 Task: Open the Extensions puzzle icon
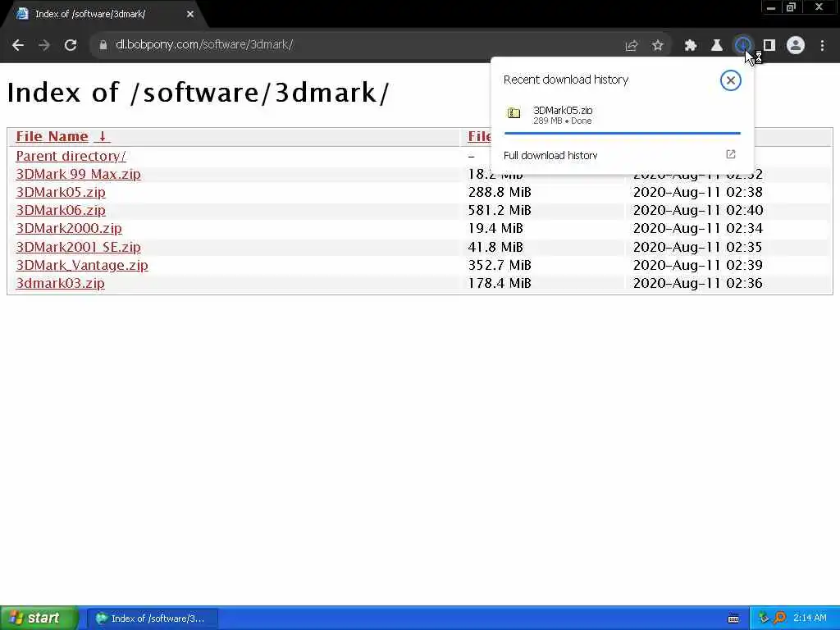tap(691, 46)
